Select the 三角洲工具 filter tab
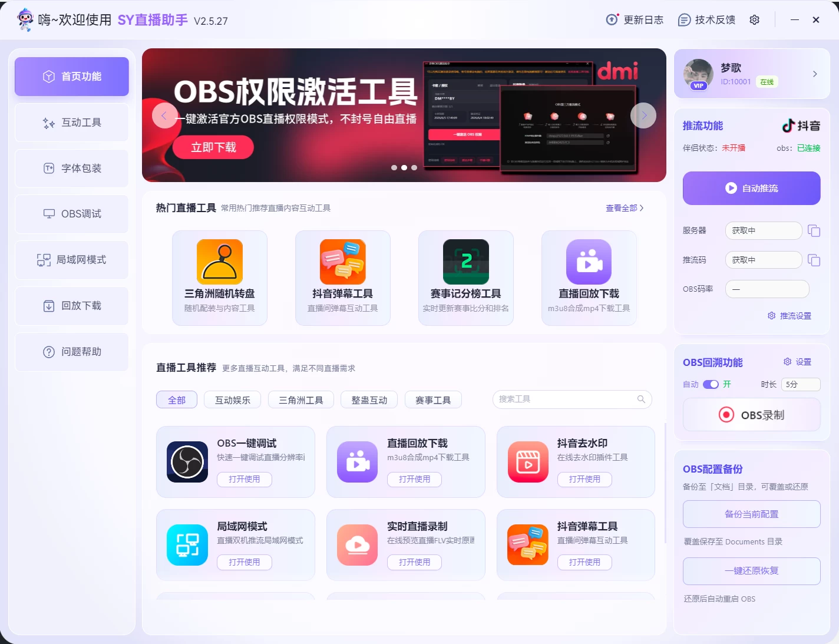 click(x=301, y=400)
